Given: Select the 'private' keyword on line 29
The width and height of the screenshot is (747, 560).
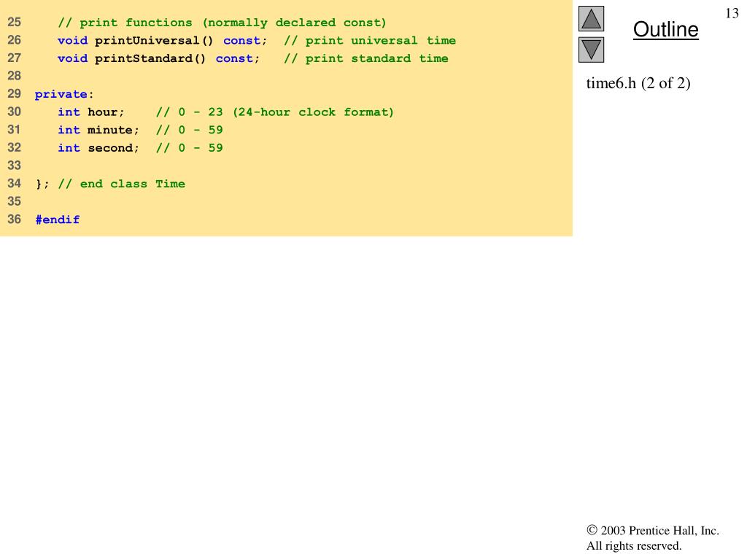Looking at the screenshot, I should click(x=61, y=94).
